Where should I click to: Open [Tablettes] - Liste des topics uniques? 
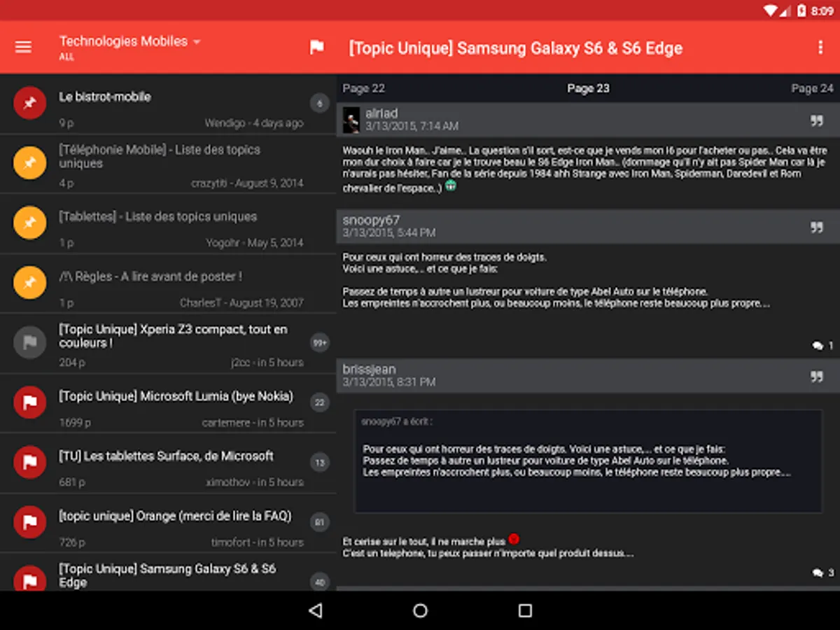tap(168, 223)
